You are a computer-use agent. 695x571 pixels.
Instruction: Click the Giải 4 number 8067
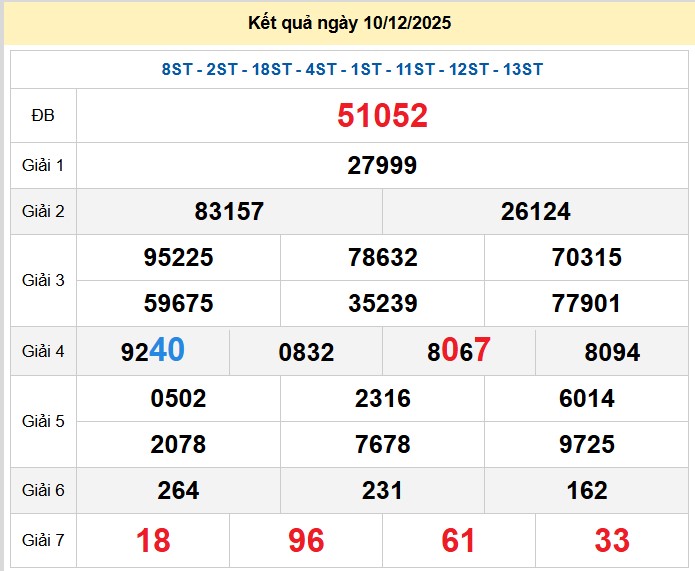point(459,351)
